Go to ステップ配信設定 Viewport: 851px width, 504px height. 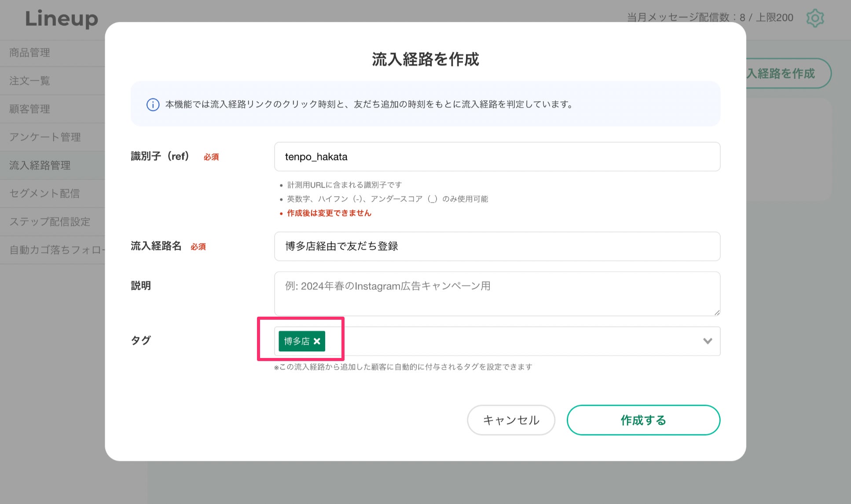(x=50, y=222)
